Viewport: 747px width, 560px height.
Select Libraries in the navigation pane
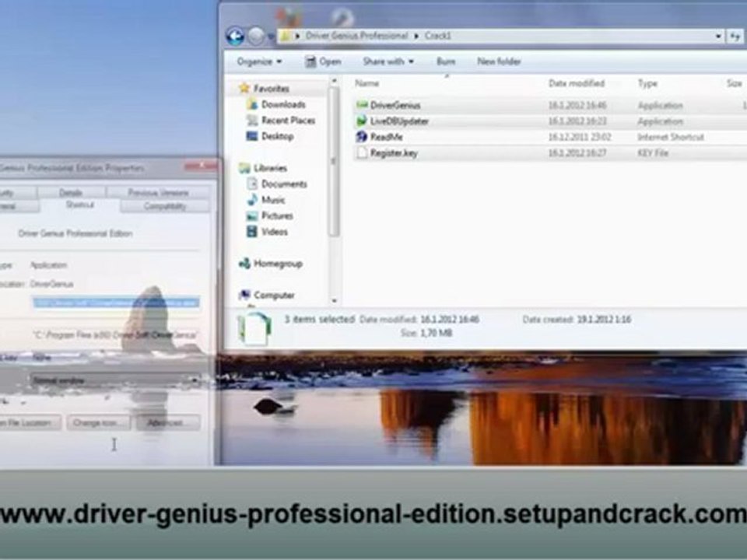coord(270,168)
